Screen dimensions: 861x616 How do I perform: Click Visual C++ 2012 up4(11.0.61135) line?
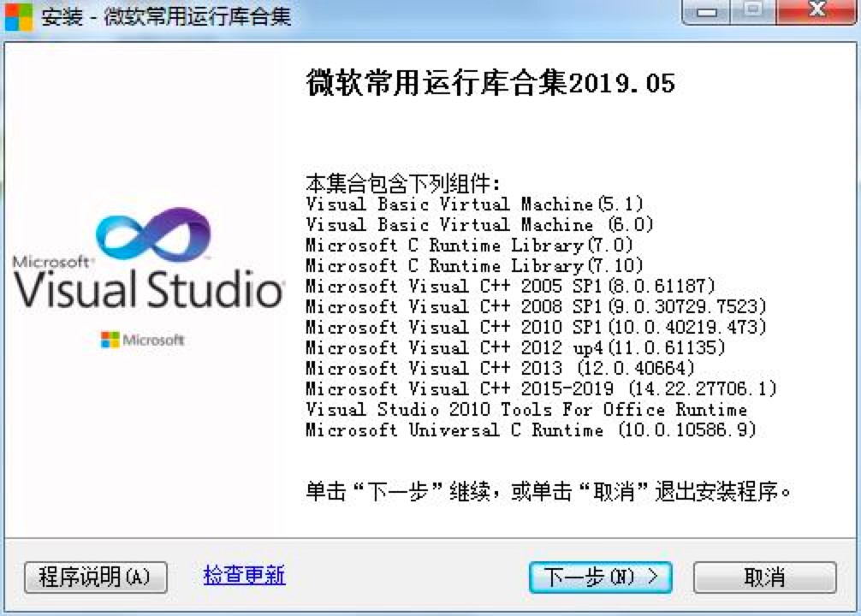(515, 347)
